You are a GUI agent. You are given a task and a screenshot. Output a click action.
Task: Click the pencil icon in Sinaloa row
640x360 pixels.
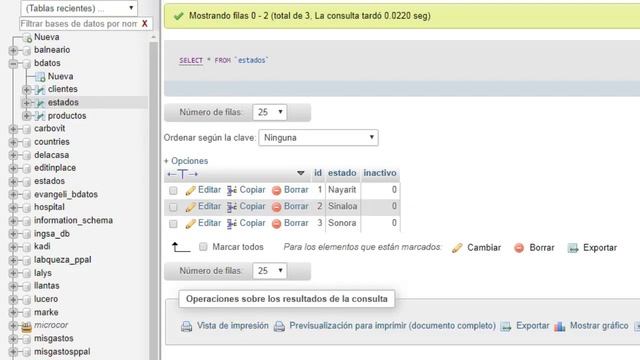(190, 207)
